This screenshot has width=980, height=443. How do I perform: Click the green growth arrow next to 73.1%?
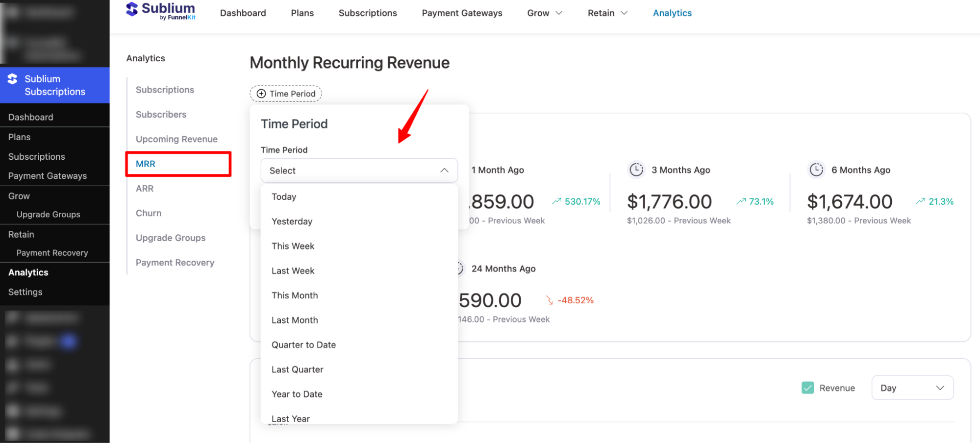[x=740, y=201]
